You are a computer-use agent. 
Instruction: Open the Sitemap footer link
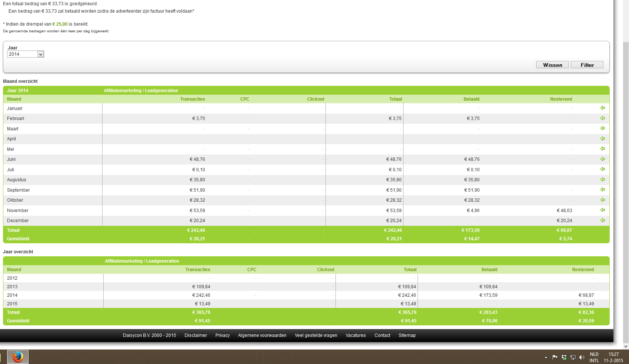pos(407,335)
